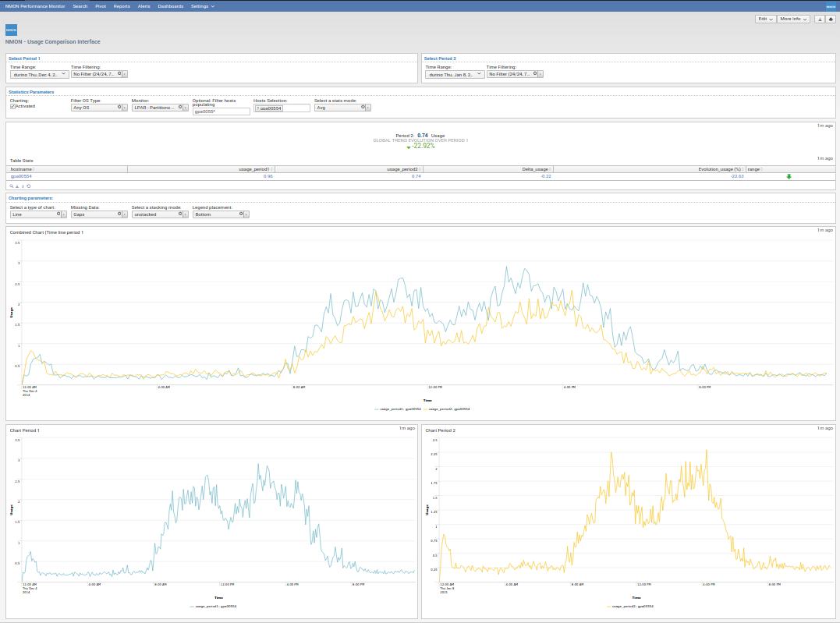The image size is (840, 623).
Task: Clear the Monitor selection icon
Action: (x=180, y=107)
